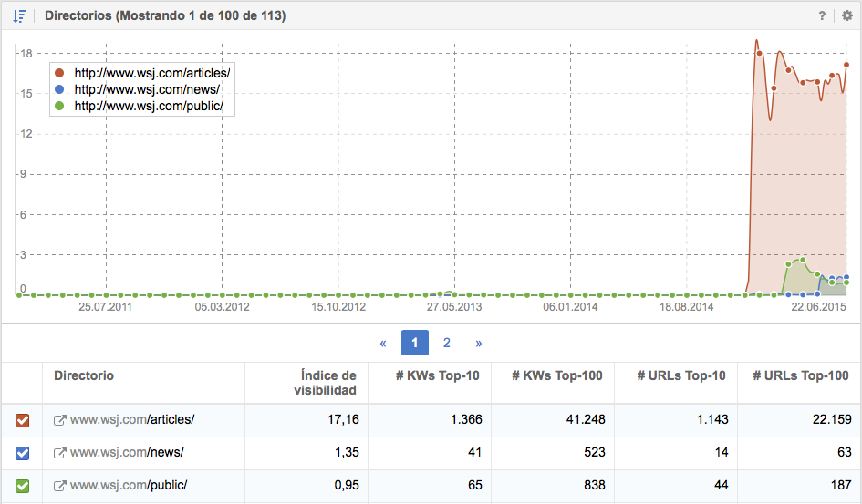862x504 pixels.
Task: Click external link icon for /articles/ row
Action: (60, 420)
